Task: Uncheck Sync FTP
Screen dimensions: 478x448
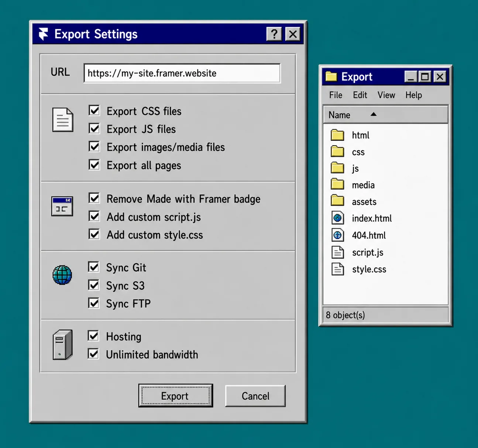Action: point(94,303)
